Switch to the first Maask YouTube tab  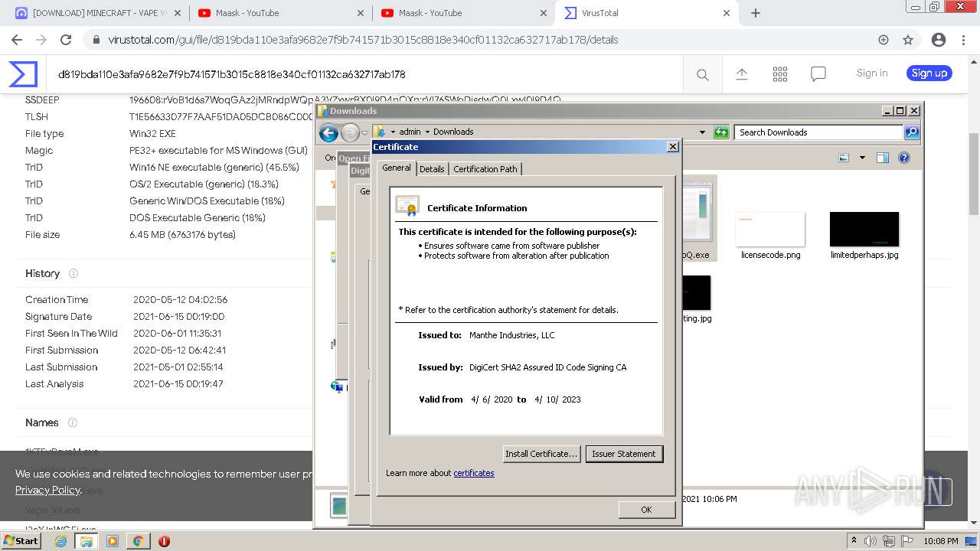point(279,13)
